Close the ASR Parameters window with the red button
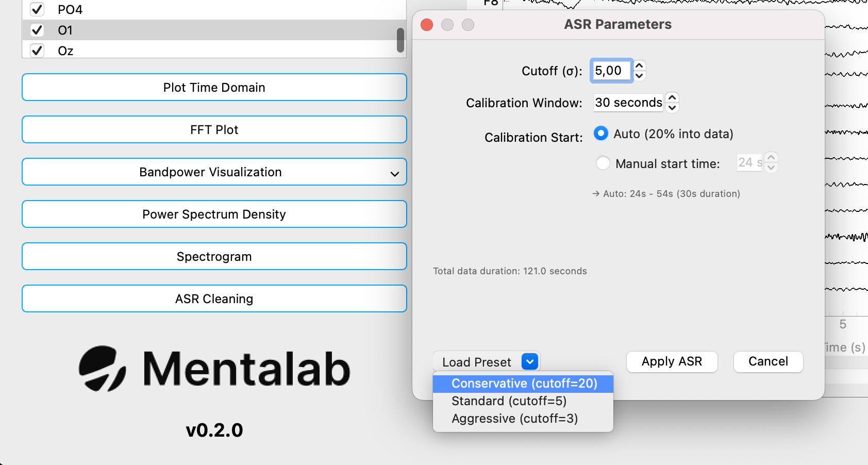Viewport: 868px width, 465px height. pyautogui.click(x=427, y=25)
